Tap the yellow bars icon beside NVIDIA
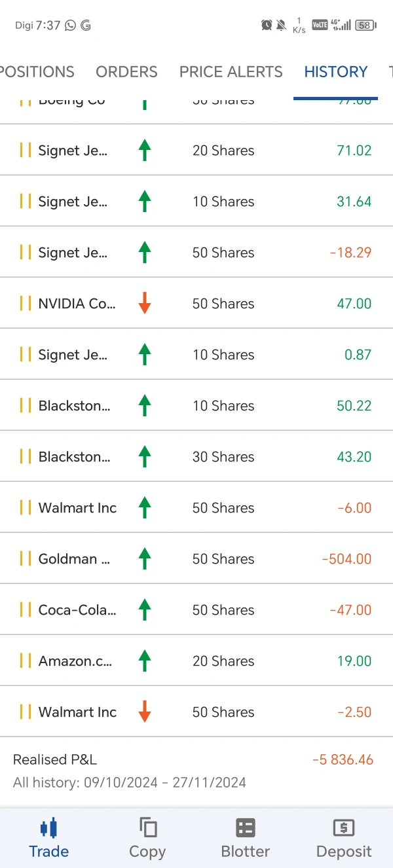This screenshot has height=868, width=393. [x=26, y=303]
